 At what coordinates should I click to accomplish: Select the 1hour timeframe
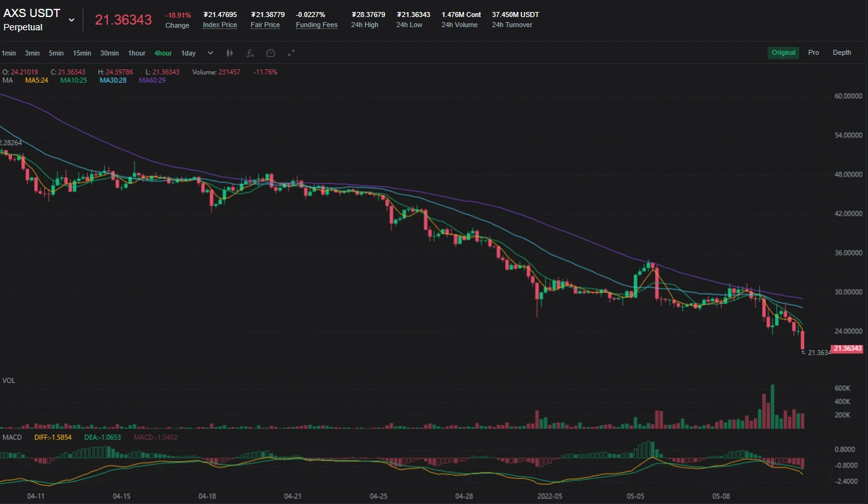click(136, 53)
